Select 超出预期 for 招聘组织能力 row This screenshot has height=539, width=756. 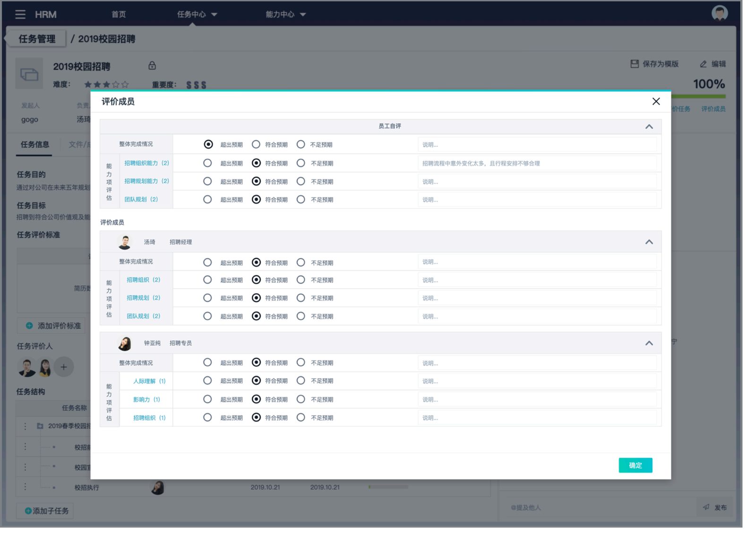point(207,163)
